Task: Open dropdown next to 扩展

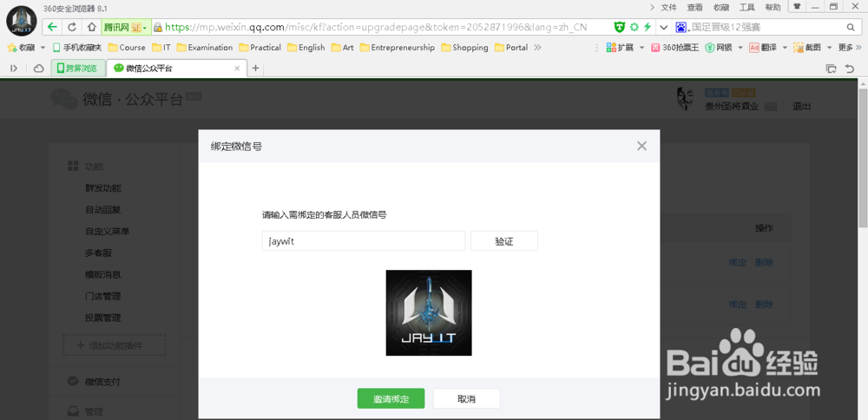Action: pos(641,48)
